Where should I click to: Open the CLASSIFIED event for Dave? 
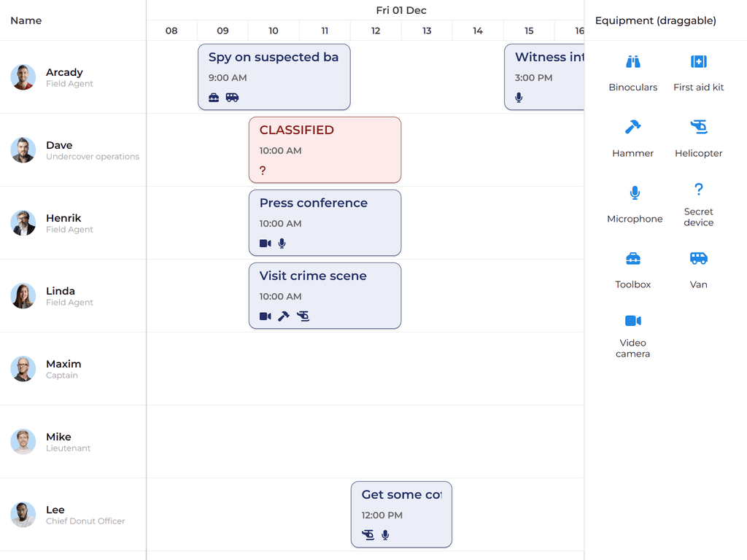tap(325, 149)
